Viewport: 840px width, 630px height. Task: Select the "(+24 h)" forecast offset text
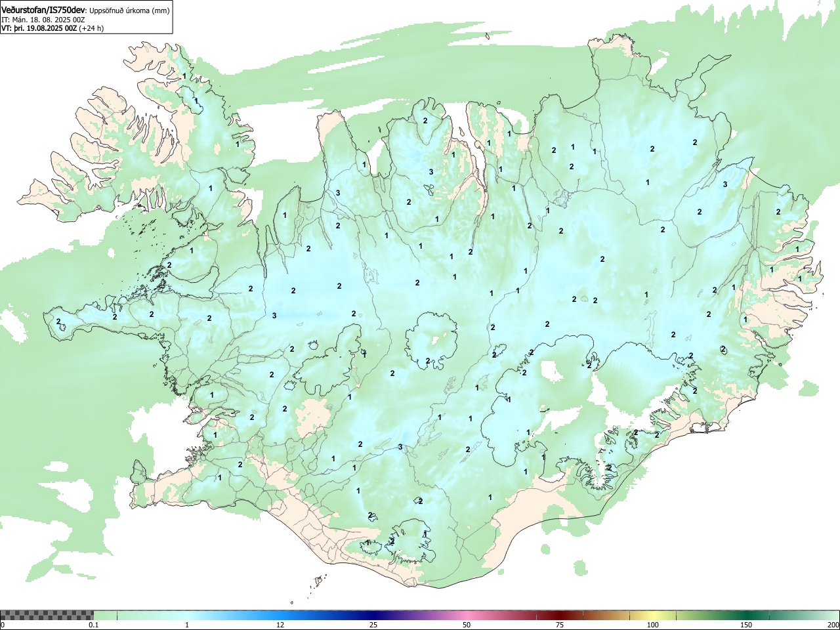(91, 28)
